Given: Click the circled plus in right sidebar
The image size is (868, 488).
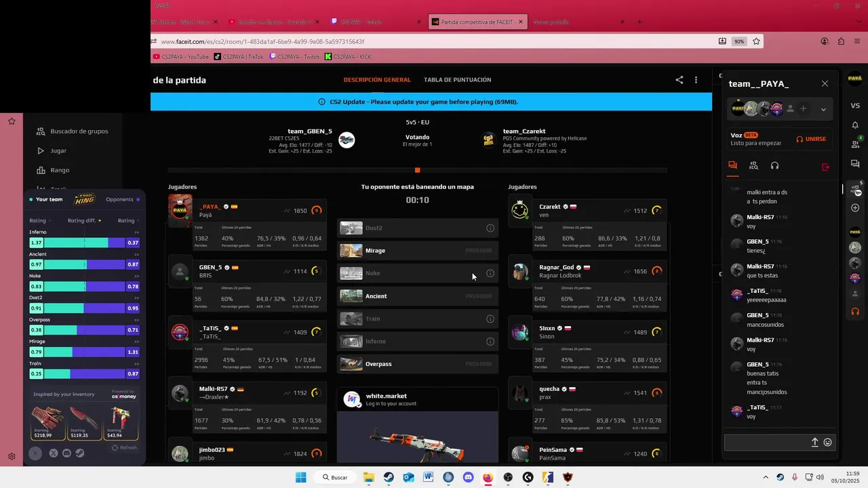Looking at the screenshot, I should pyautogui.click(x=855, y=207).
